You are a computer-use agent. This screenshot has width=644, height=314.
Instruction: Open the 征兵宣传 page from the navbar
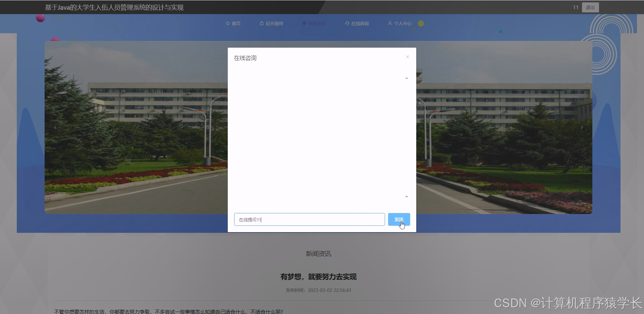274,23
